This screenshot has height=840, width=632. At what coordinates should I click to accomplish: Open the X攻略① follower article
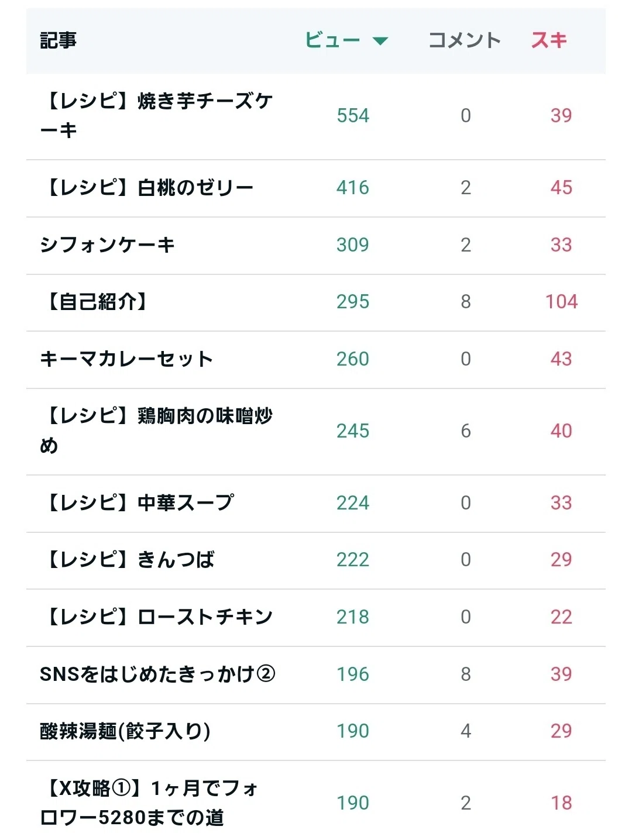click(149, 803)
